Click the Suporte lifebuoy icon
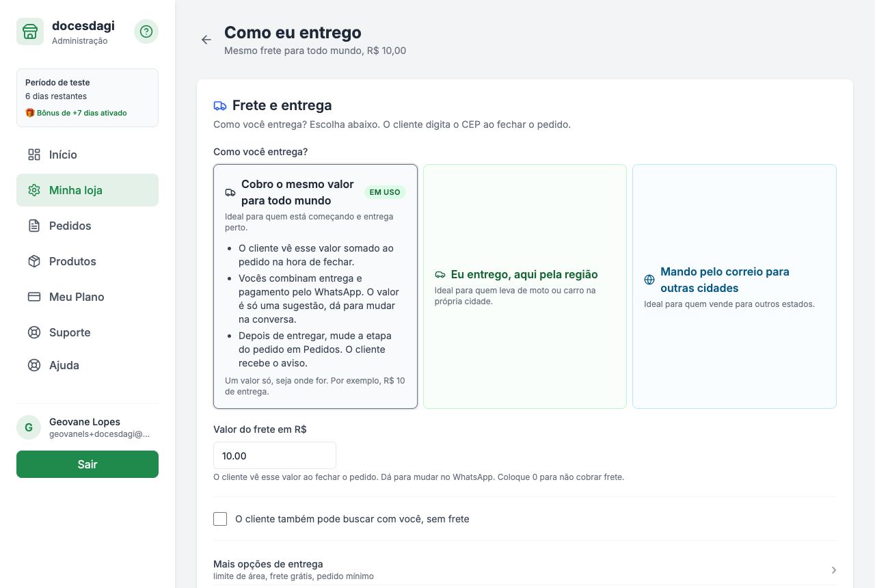The image size is (875, 588). [34, 332]
